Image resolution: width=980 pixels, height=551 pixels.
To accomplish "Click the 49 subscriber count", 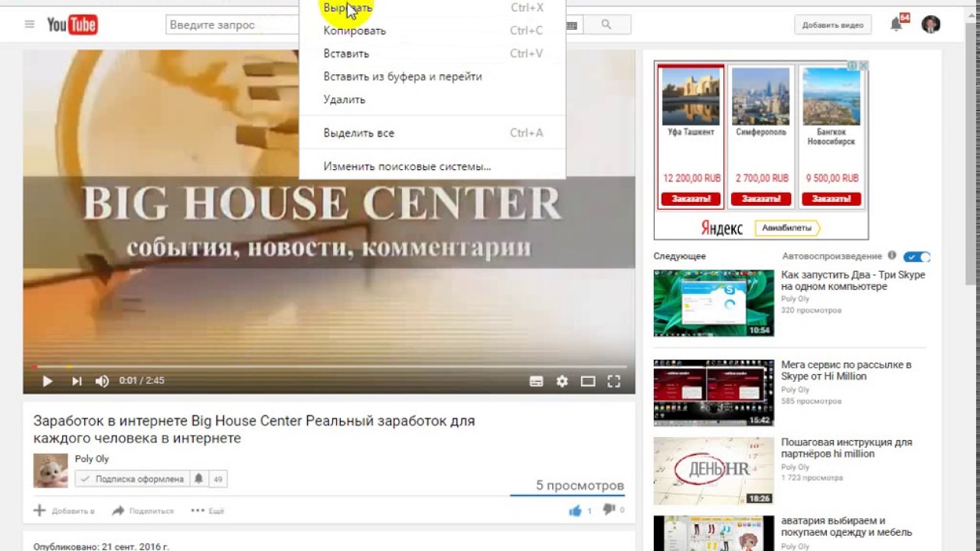I will click(217, 479).
